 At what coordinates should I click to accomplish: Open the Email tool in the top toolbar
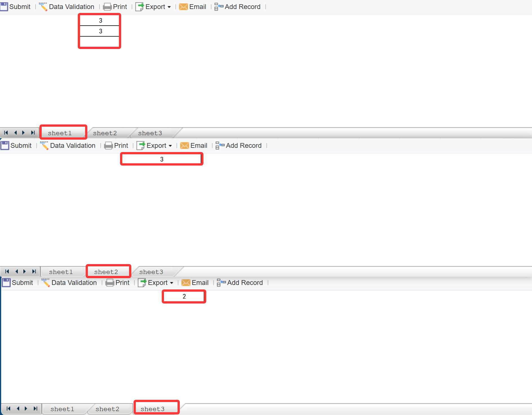coord(183,6)
